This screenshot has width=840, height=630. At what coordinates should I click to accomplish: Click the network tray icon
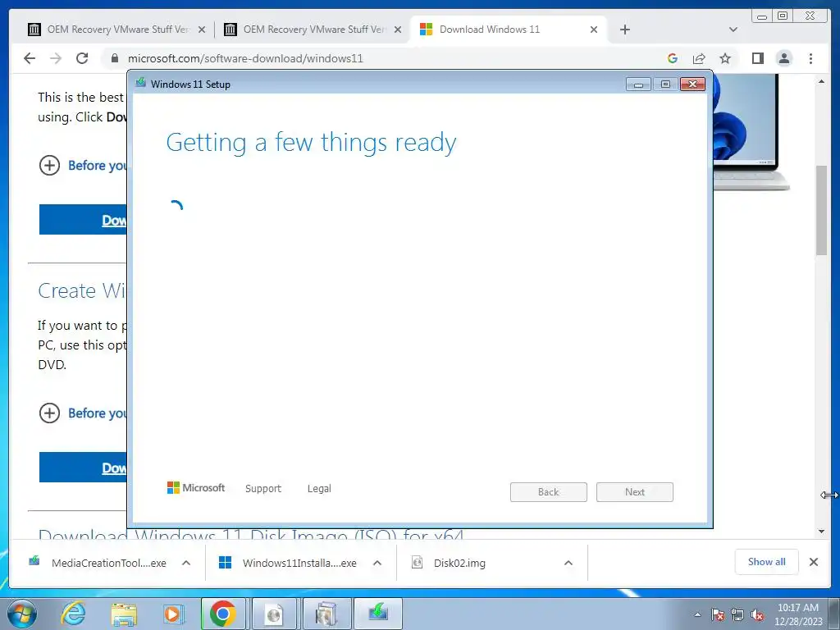tap(737, 615)
